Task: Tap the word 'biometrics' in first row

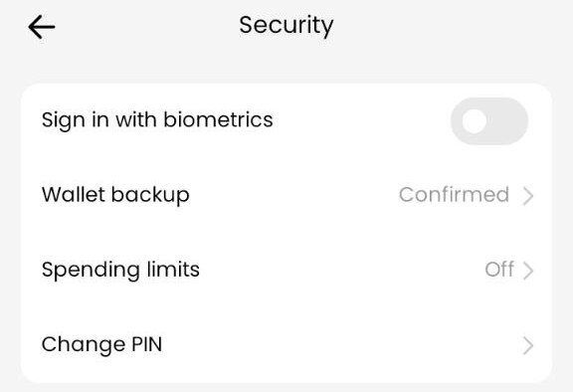Action: point(218,119)
